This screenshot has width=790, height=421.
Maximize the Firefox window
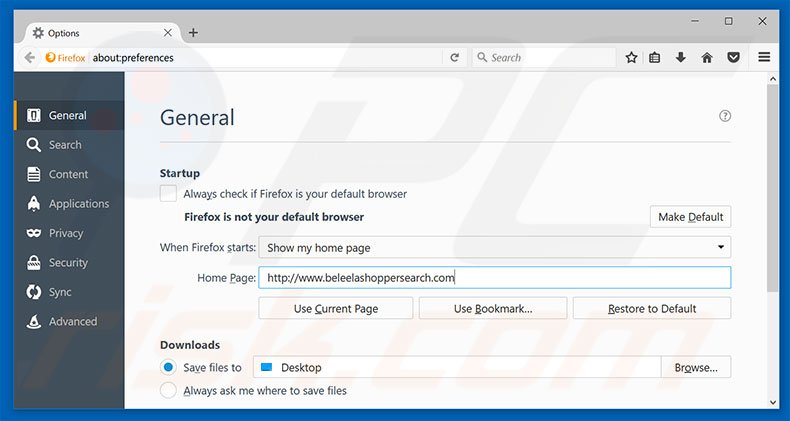729,21
